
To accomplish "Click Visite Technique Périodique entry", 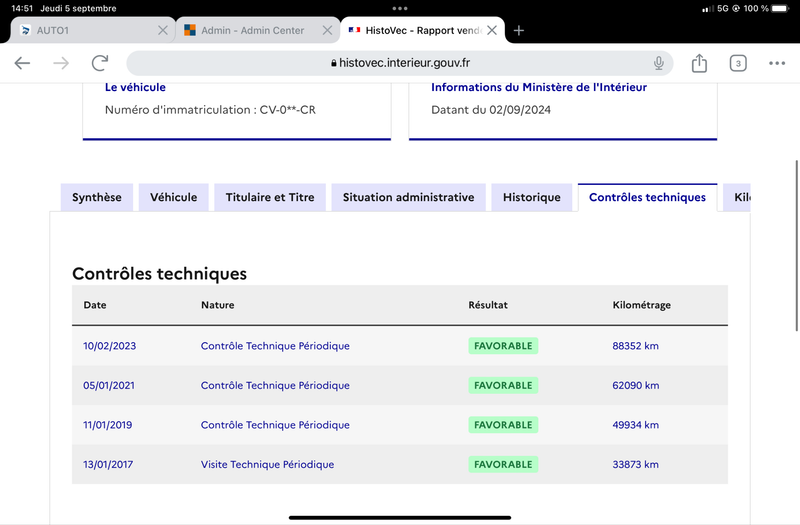I will [x=267, y=464].
